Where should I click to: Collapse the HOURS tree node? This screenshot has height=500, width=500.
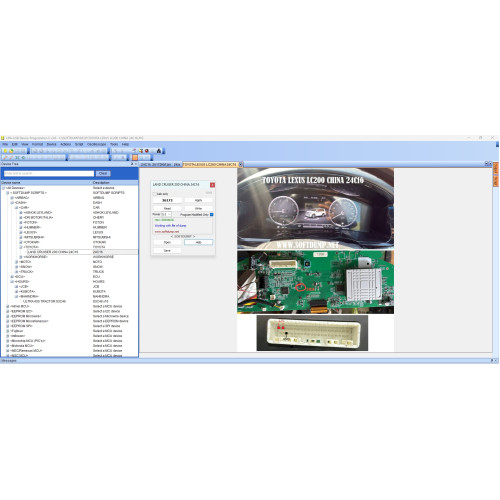coord(12,282)
